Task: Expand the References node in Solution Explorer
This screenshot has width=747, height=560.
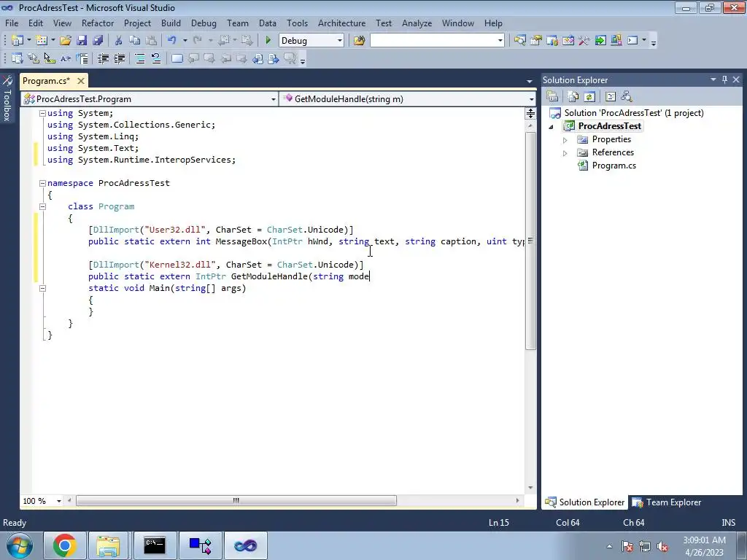Action: (x=565, y=153)
